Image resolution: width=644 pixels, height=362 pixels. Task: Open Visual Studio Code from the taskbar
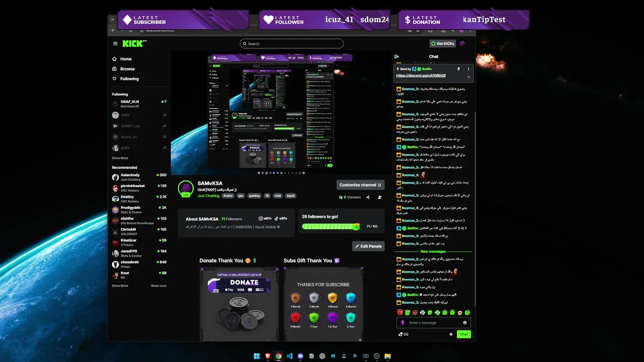pos(289,356)
